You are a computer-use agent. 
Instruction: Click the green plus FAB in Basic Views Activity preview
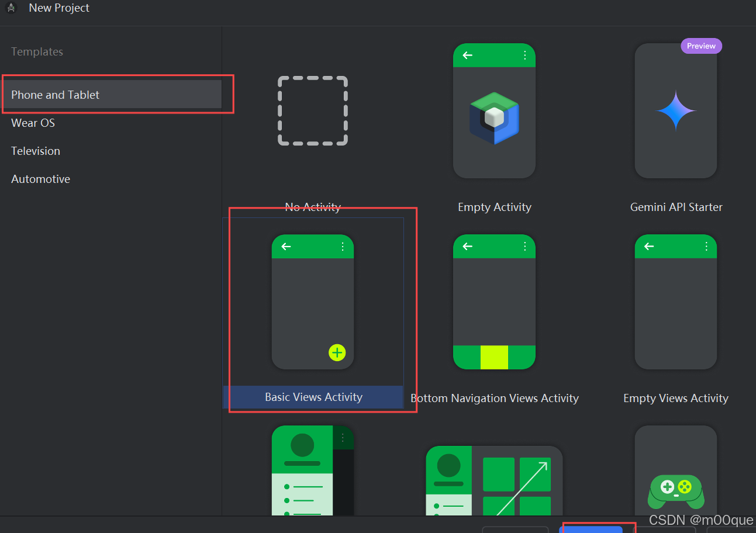(x=337, y=352)
